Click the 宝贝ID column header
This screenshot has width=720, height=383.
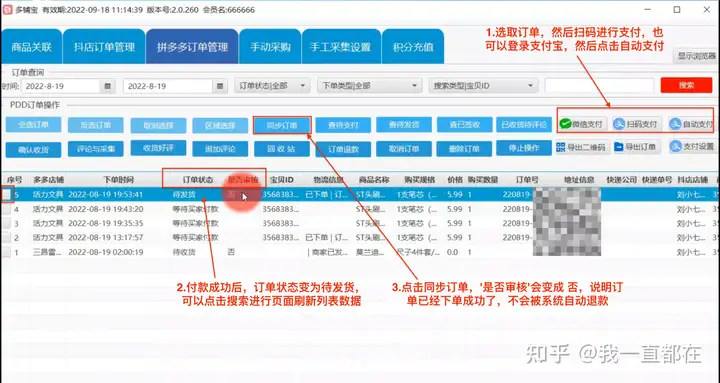[281, 180]
